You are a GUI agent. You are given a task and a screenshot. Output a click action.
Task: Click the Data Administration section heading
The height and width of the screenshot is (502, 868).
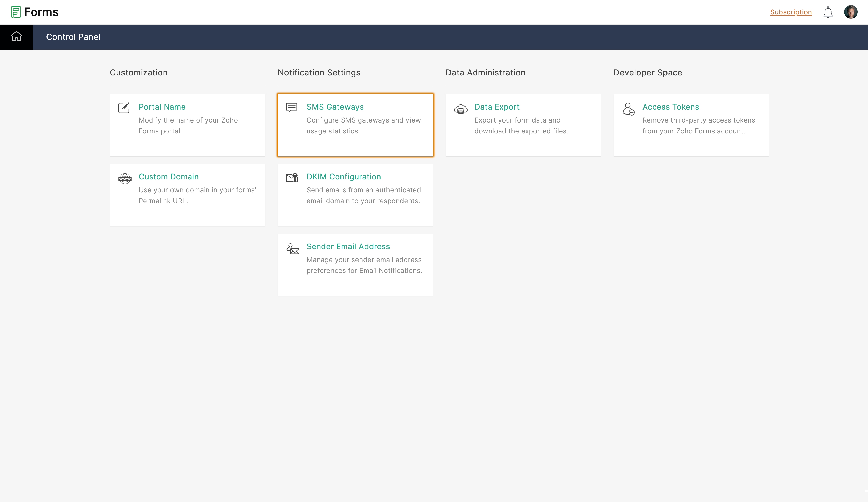(x=485, y=72)
